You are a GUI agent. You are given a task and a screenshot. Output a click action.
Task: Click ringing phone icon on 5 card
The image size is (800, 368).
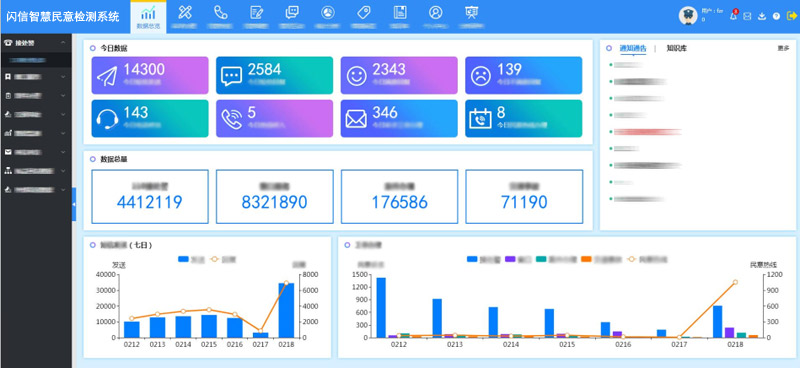[x=232, y=119]
